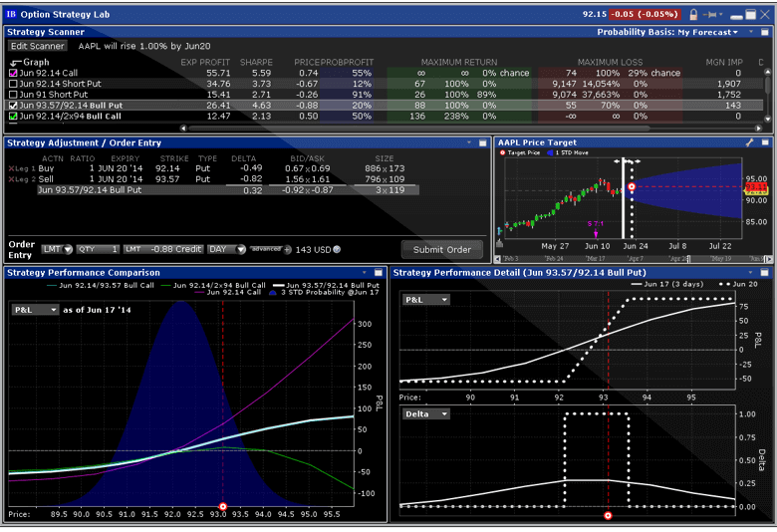The image size is (777, 532).
Task: Remove Leg 2 with its X icon
Action: tap(11, 179)
